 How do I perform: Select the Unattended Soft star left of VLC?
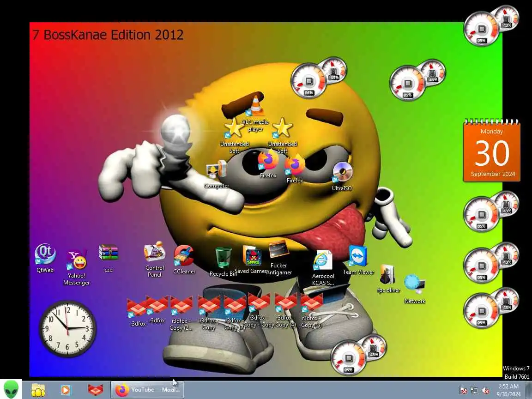234,135
